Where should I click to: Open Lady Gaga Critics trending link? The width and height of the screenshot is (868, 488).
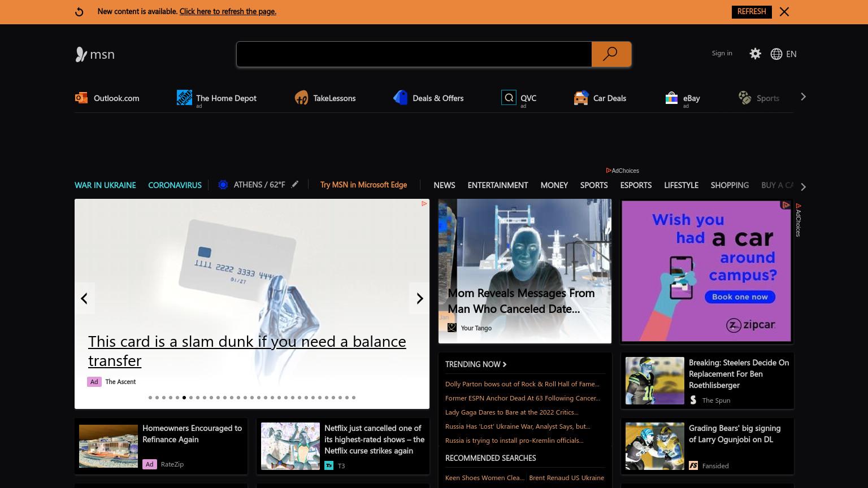point(511,412)
